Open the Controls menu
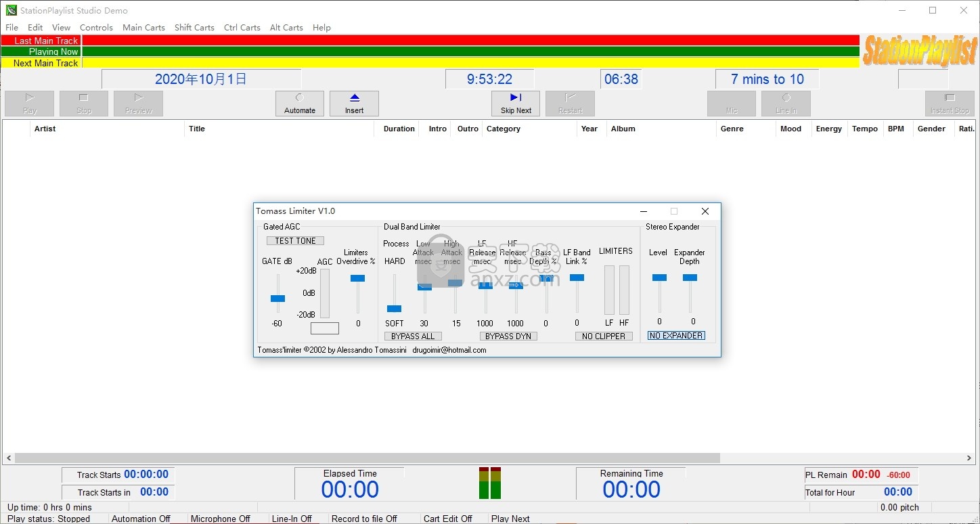The height and width of the screenshot is (524, 980). [x=96, y=28]
